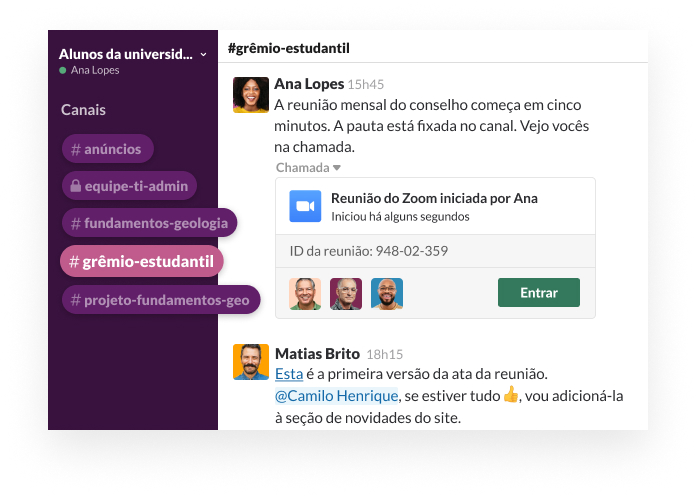Open #projeto-fundamentos-geo channel
This screenshot has width=696, height=496.
(160, 299)
